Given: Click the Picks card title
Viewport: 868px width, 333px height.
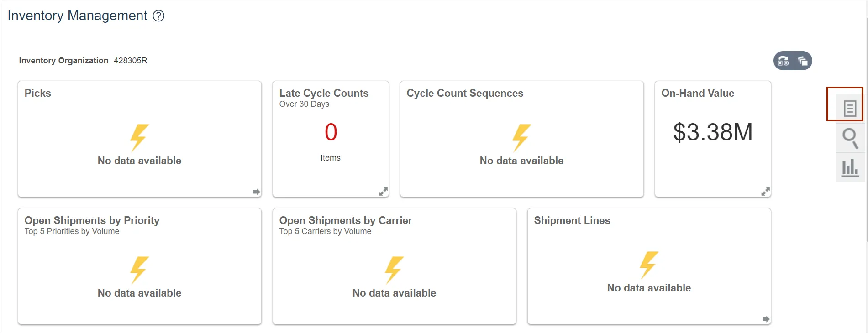Looking at the screenshot, I should click(x=38, y=93).
